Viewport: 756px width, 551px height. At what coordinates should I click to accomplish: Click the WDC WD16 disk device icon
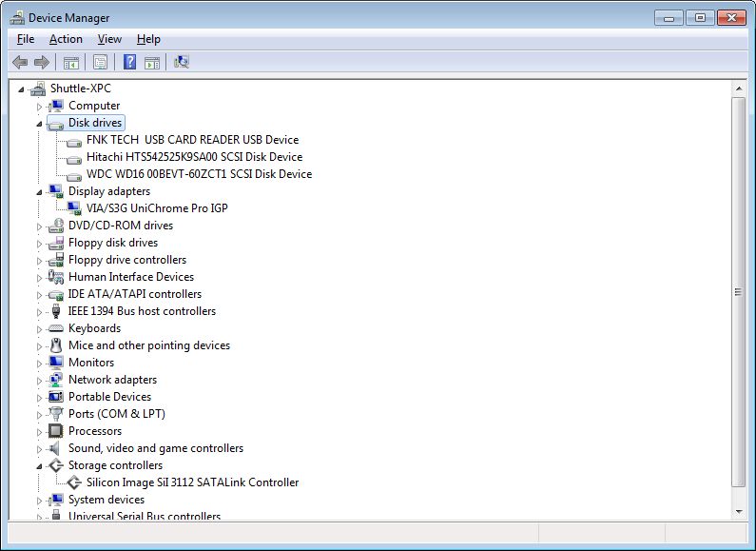click(x=74, y=176)
